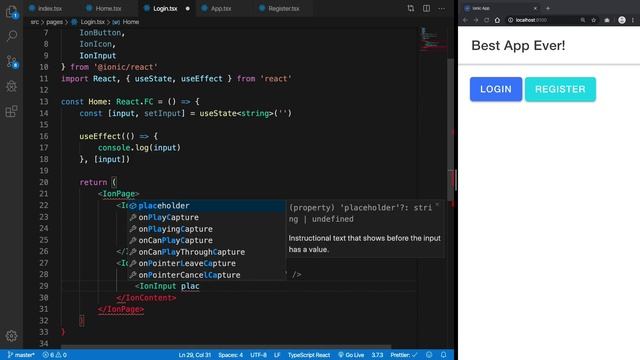Click the compare changes icon in the editor title bar
The width and height of the screenshot is (640, 360).
(411, 8)
